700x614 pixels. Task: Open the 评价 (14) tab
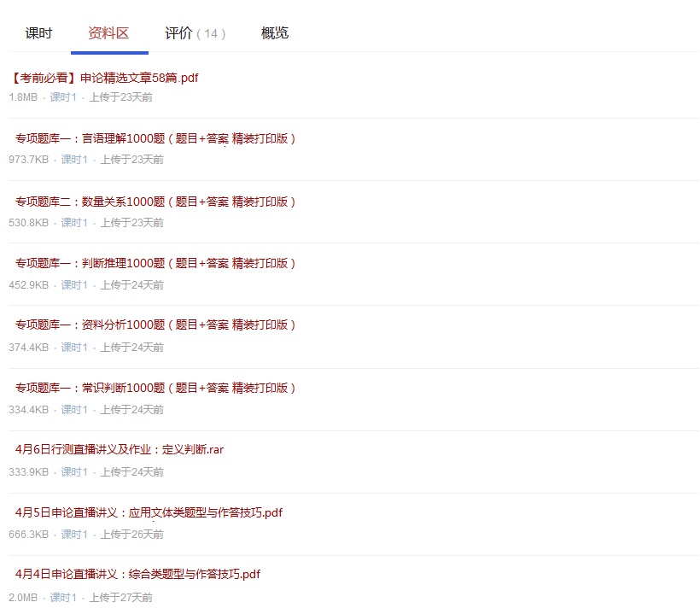pos(195,33)
